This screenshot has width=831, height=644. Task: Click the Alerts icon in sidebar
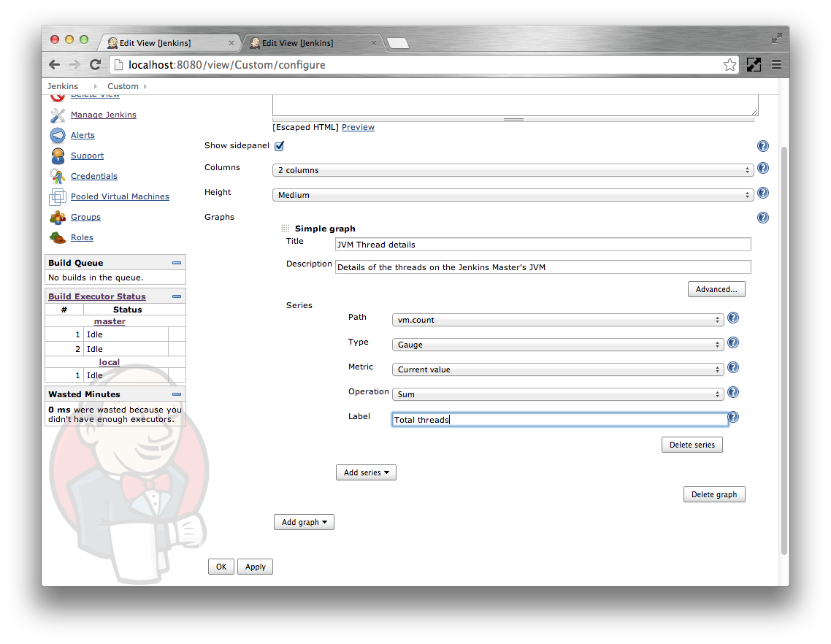[57, 136]
